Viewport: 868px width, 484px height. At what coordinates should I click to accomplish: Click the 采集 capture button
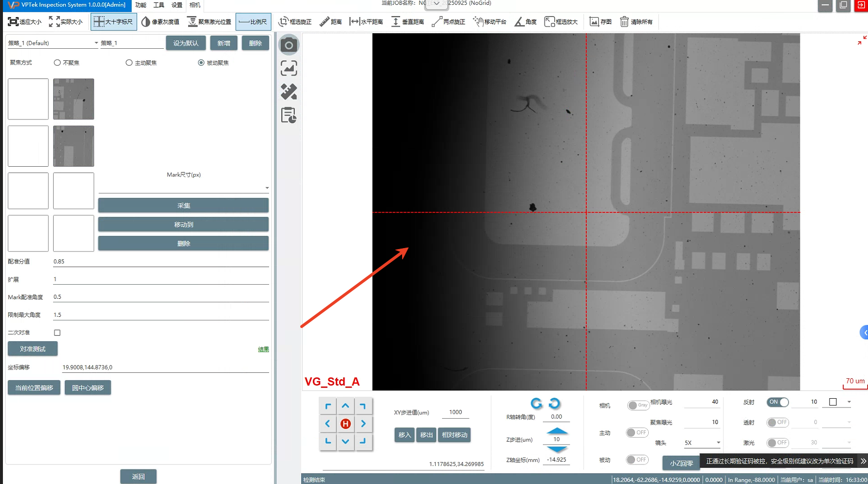183,206
